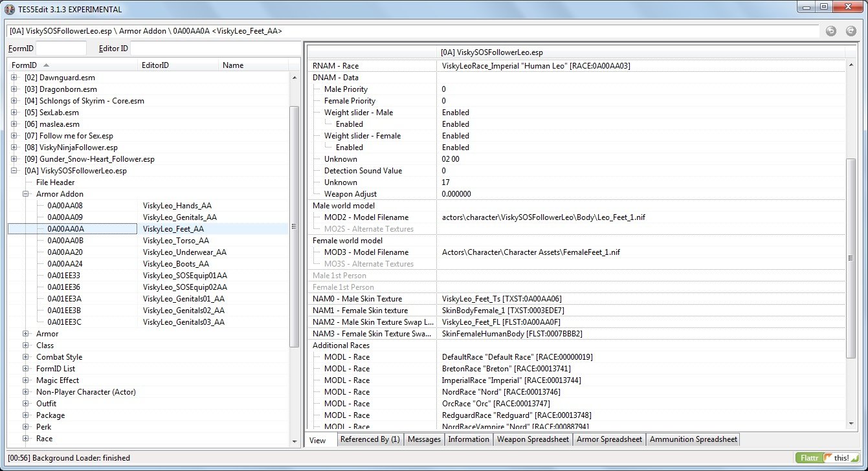Screen dimensions: 868x471
Task: Click the NAM0 value ViskyLeo_Feet_Ts
Action: (x=502, y=299)
